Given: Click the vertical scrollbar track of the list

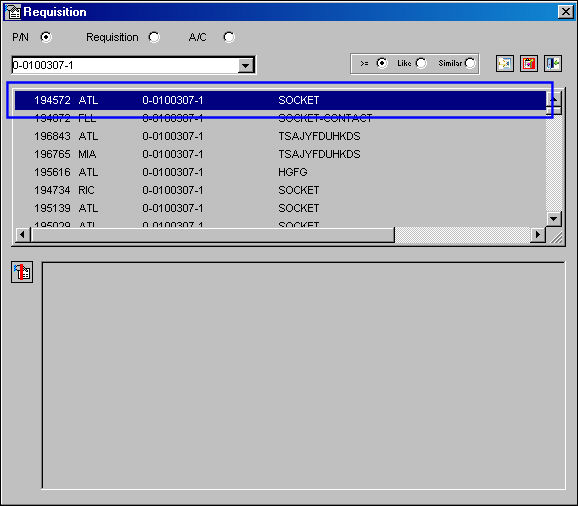Looking at the screenshot, I should click(x=554, y=162).
